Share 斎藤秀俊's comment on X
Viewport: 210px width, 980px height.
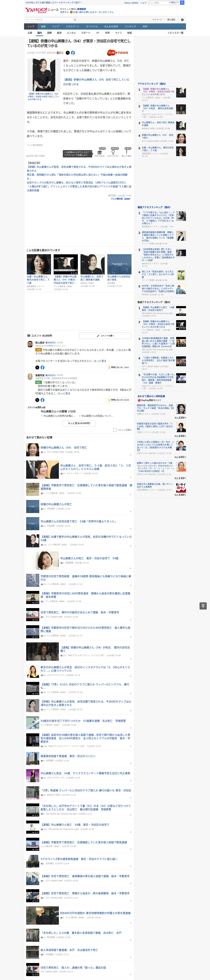pos(37,400)
